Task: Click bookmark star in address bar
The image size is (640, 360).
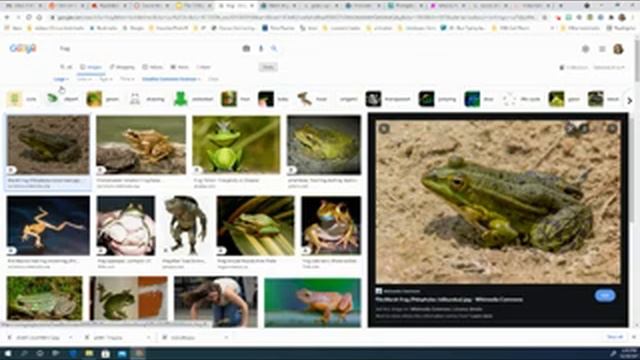Action: (544, 18)
